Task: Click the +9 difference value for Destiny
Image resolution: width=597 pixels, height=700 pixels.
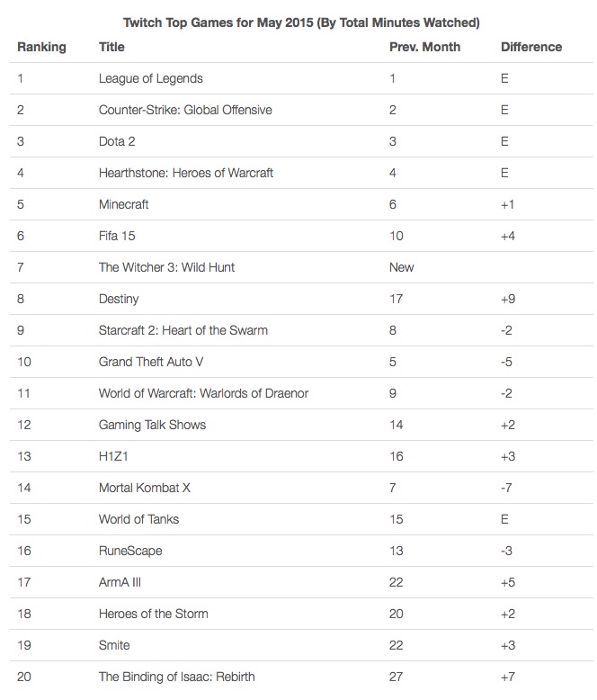Action: point(509,299)
